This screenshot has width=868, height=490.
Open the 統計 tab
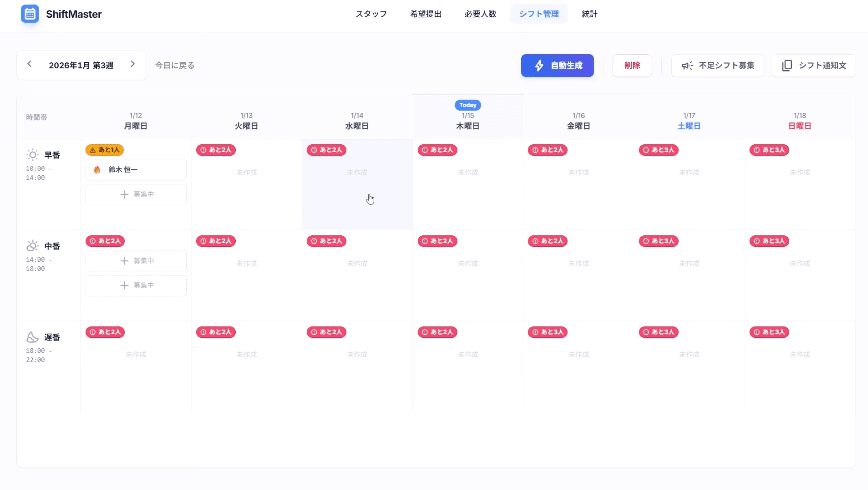589,14
